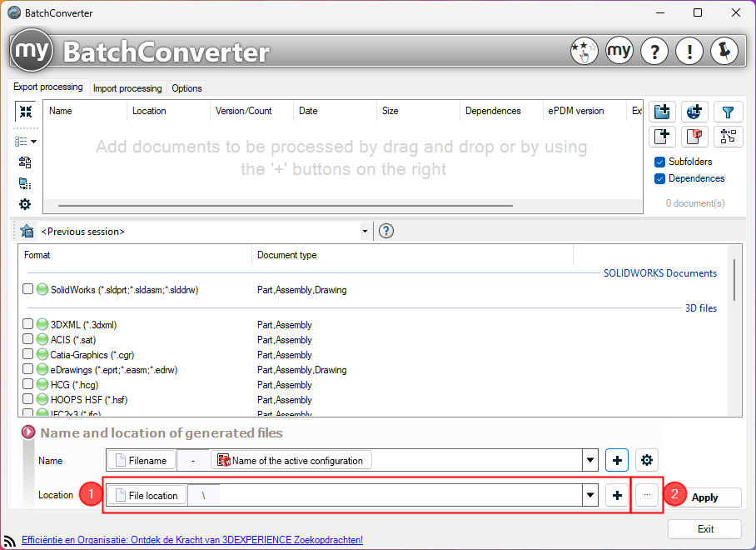Click the Dependences column header
756x550 pixels.
click(501, 111)
